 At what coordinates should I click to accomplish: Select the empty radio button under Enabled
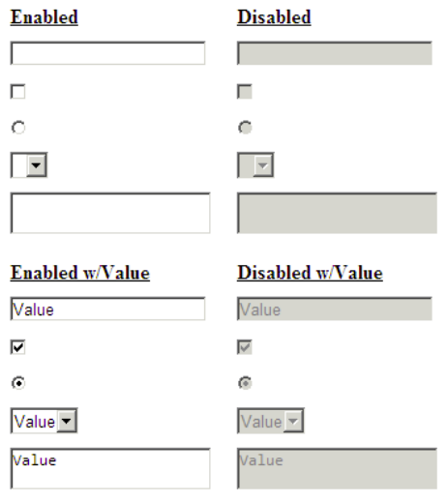click(18, 128)
